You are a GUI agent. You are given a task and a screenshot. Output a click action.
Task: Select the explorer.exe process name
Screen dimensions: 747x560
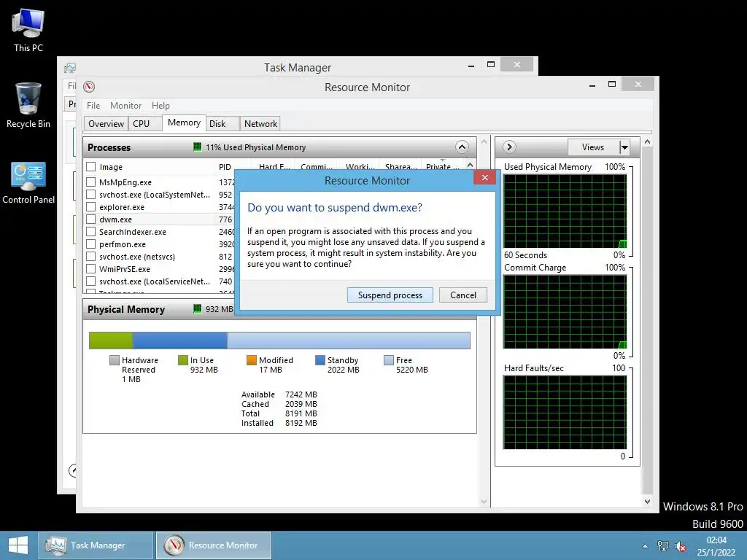pos(122,207)
